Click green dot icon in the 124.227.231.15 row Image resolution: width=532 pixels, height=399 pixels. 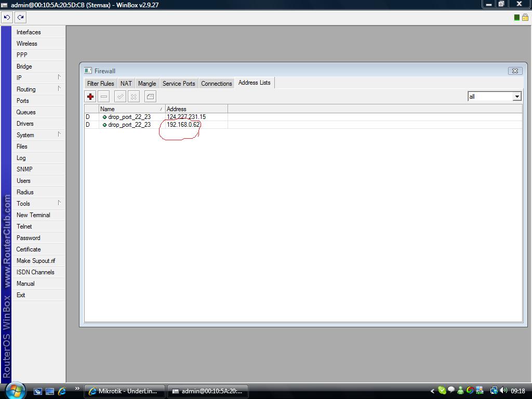pos(104,117)
